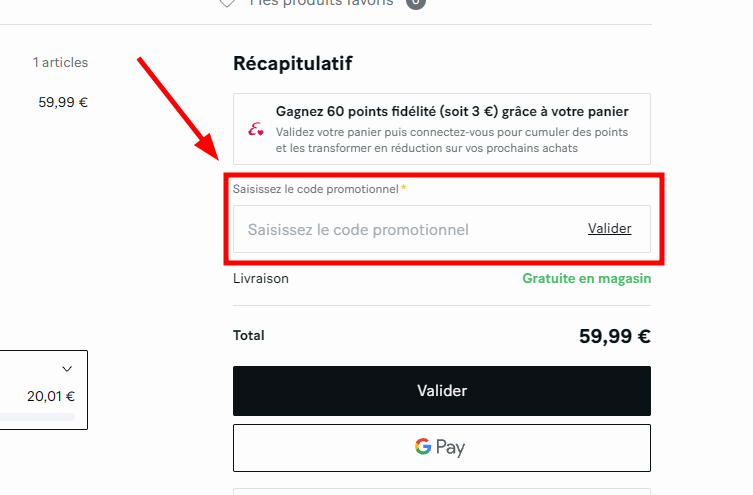Click the underlined Valider promo code link
This screenshot has width=753, height=495.
(x=609, y=229)
